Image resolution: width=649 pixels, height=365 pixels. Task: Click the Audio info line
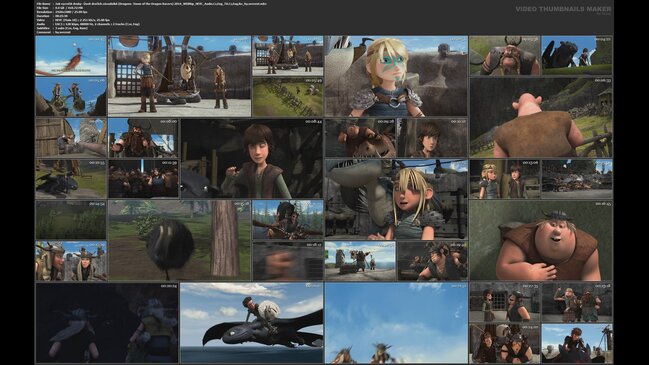pos(88,24)
